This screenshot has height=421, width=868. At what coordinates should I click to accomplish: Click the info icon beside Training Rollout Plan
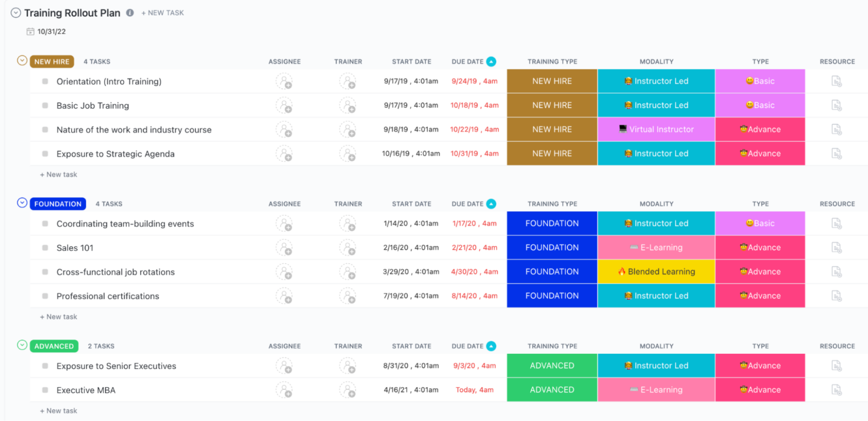(129, 12)
